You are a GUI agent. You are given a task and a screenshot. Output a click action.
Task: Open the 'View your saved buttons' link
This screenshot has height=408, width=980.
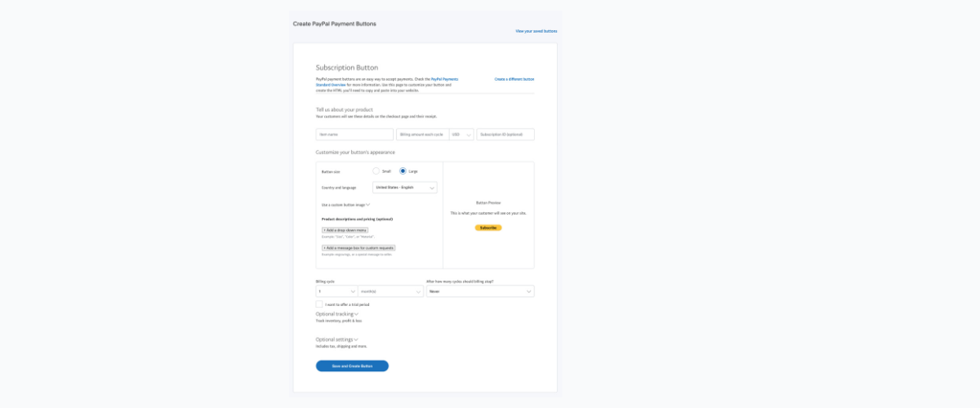coord(536,31)
